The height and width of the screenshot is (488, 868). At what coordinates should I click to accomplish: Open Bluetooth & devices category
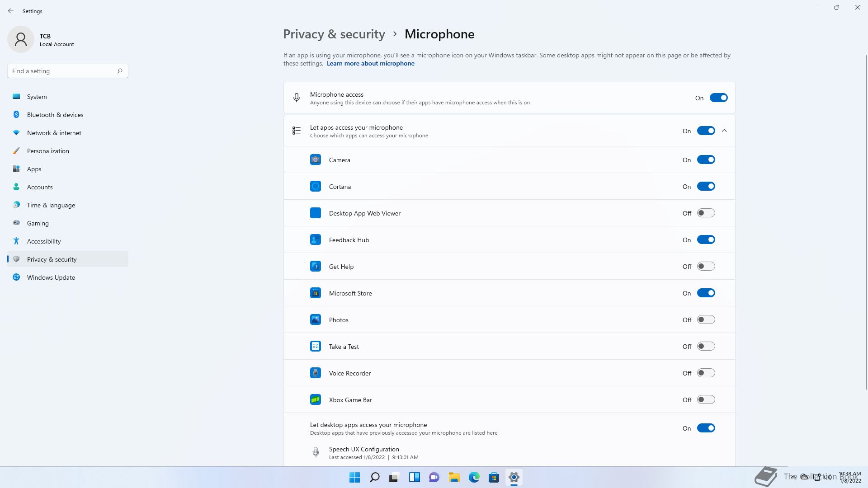[68, 115]
